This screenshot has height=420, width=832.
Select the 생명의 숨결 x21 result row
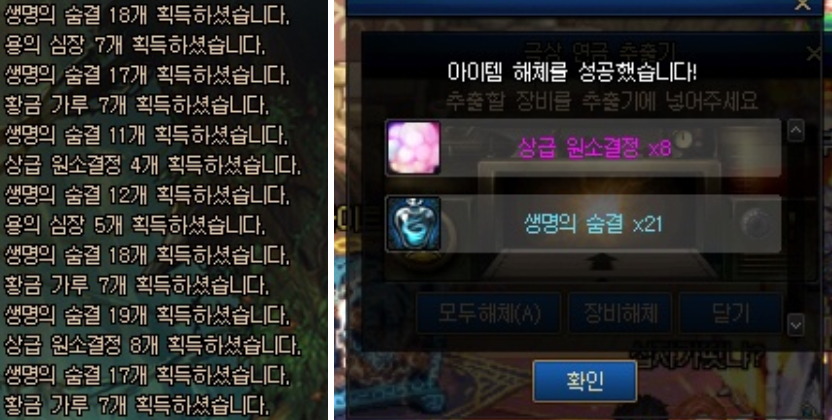coord(583,224)
